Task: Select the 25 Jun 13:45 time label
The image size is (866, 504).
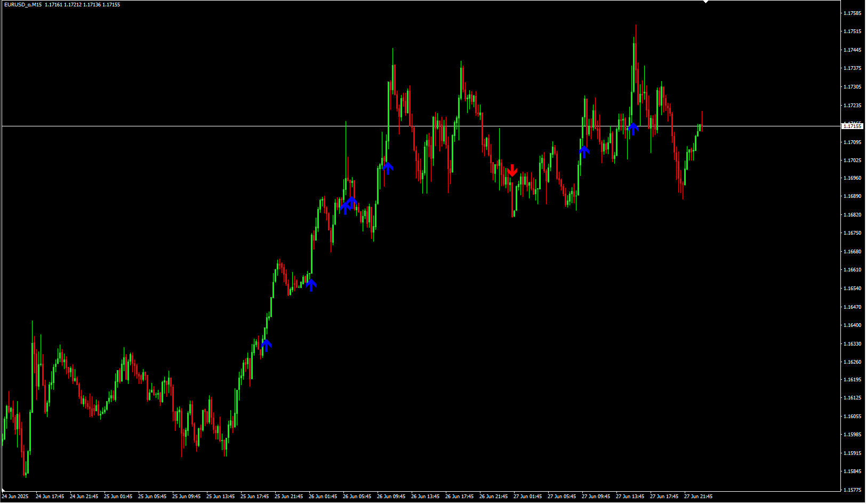Action: (x=220, y=497)
